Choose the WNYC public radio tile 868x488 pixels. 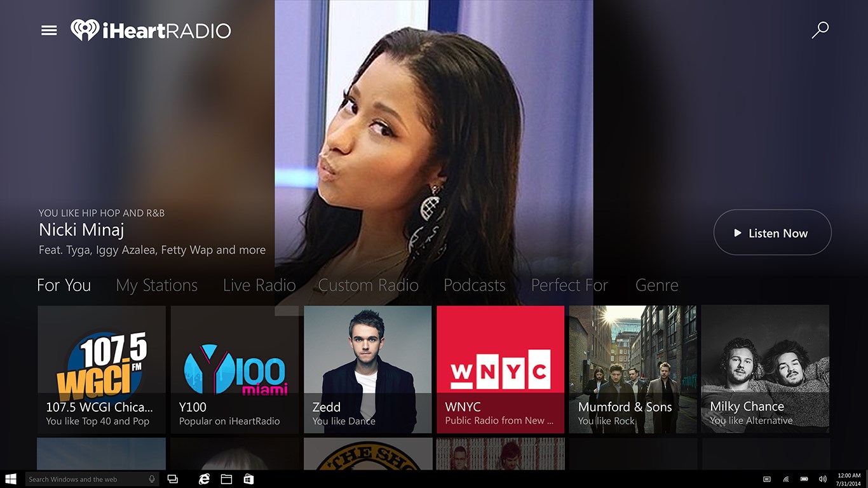(x=500, y=369)
